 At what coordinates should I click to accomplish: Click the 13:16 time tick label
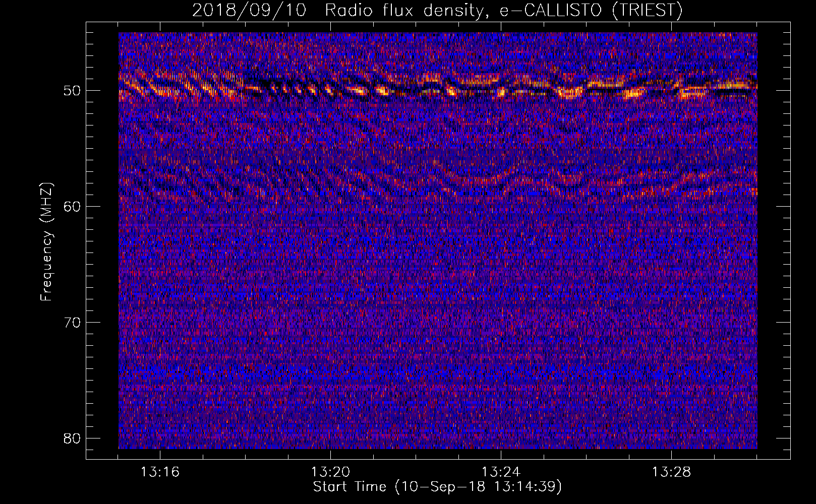click(x=160, y=472)
